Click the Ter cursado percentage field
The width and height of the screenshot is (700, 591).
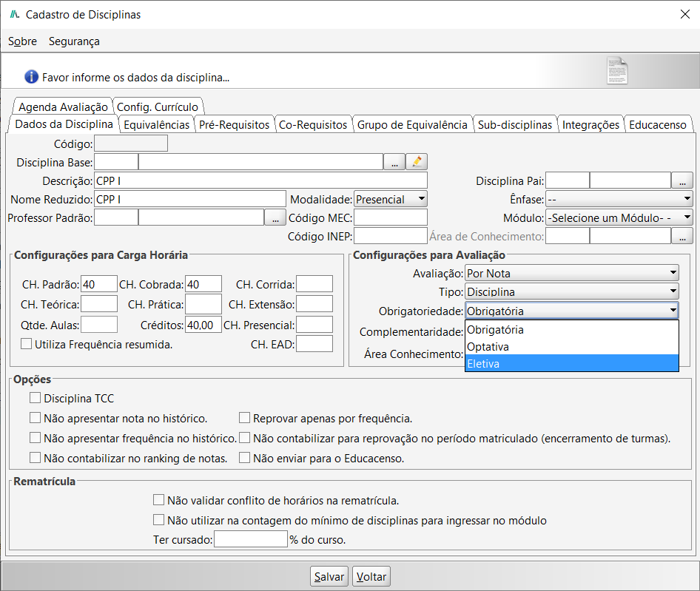click(x=251, y=538)
